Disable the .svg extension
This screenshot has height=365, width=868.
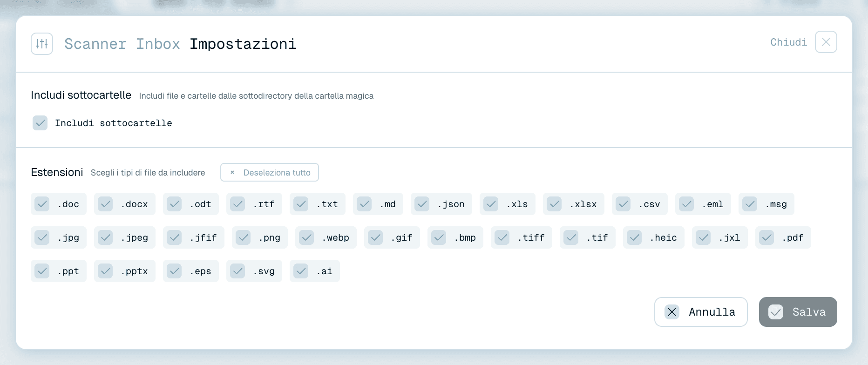pyautogui.click(x=237, y=271)
